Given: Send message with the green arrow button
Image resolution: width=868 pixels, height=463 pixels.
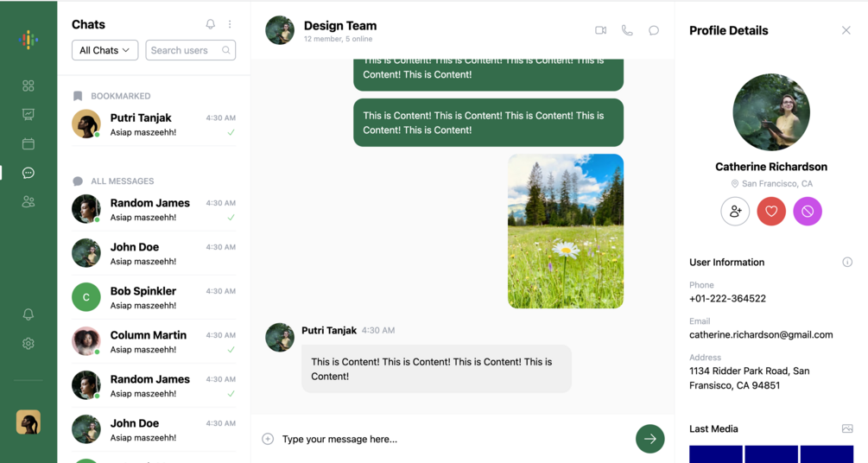Looking at the screenshot, I should pyautogui.click(x=649, y=439).
